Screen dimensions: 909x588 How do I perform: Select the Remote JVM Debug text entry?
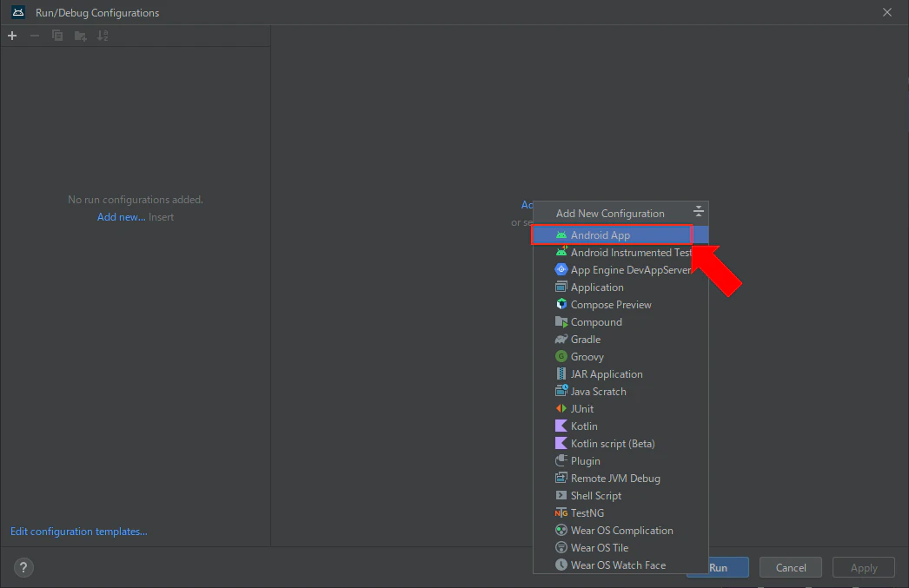coord(615,479)
